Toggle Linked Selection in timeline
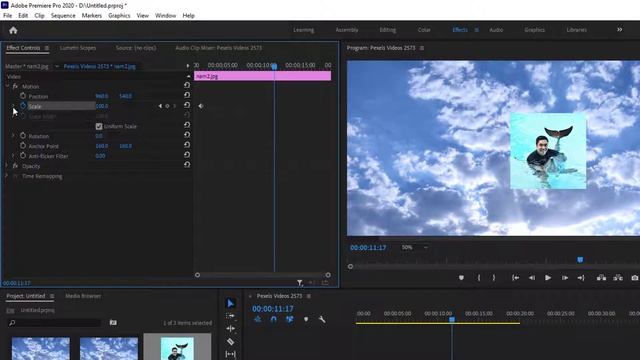This screenshot has height=360, width=640. pos(289,320)
